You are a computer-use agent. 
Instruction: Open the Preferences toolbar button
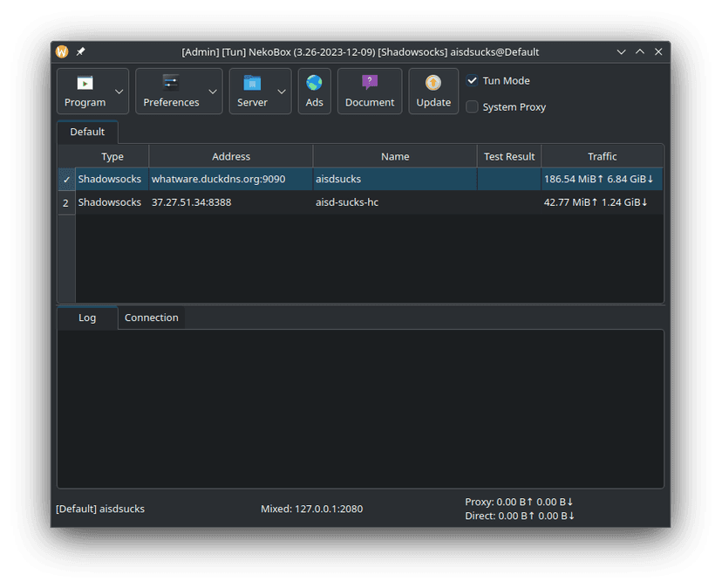179,91
